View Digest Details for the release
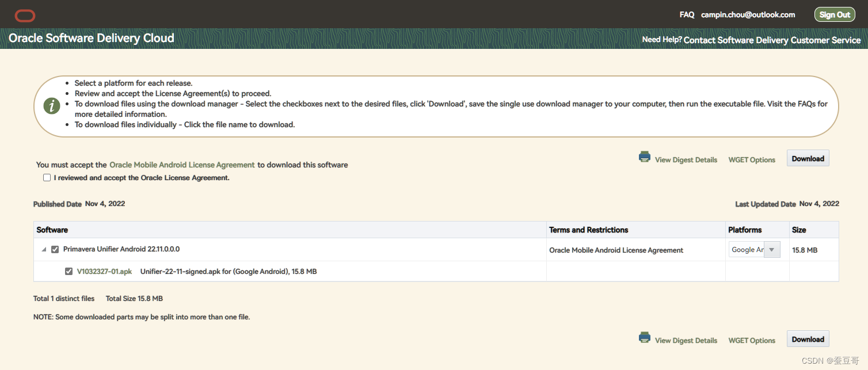 pyautogui.click(x=686, y=159)
